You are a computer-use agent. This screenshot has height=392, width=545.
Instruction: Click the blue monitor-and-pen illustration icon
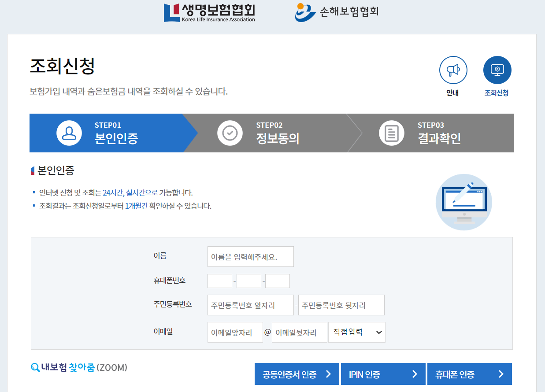point(464,202)
